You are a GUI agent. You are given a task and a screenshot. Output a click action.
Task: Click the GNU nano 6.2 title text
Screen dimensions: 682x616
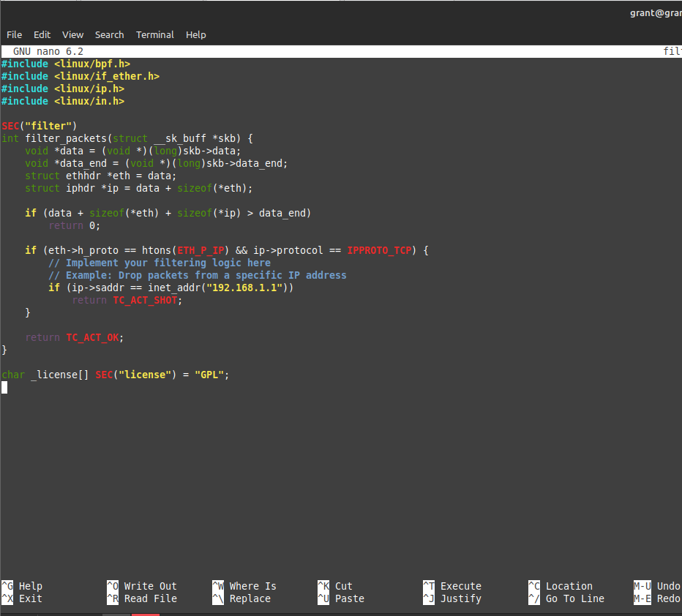click(48, 51)
